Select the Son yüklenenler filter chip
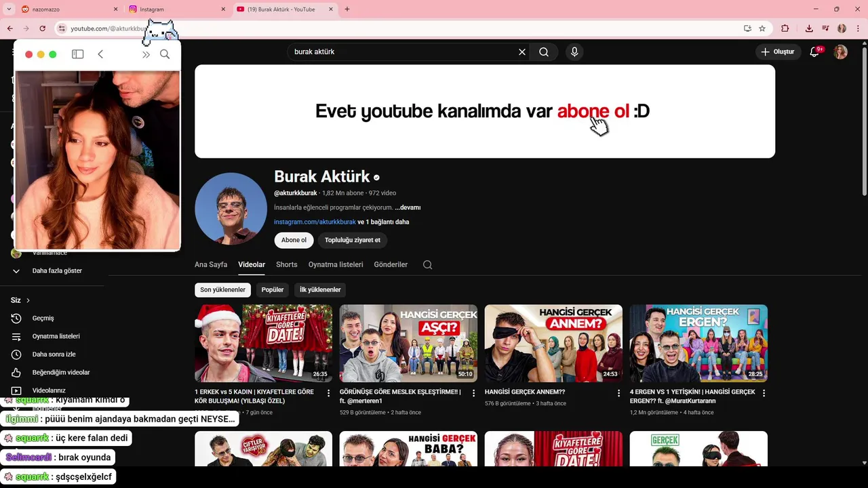Screen dimensions: 868x488 [222, 290]
